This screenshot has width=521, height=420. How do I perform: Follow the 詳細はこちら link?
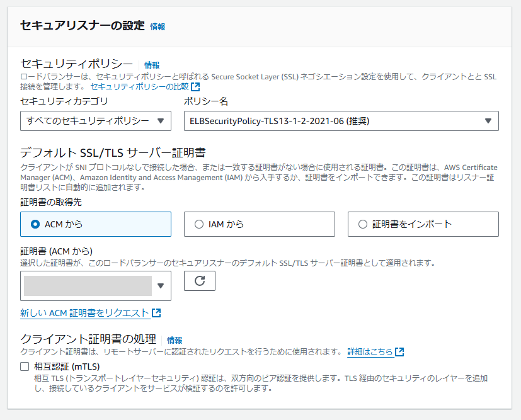370,351
